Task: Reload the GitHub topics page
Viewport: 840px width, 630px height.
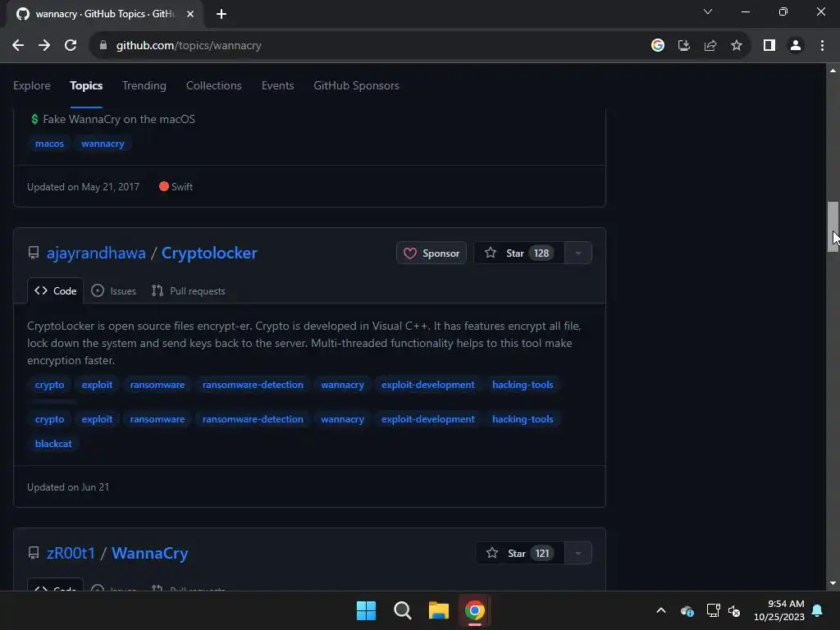Action: click(71, 46)
